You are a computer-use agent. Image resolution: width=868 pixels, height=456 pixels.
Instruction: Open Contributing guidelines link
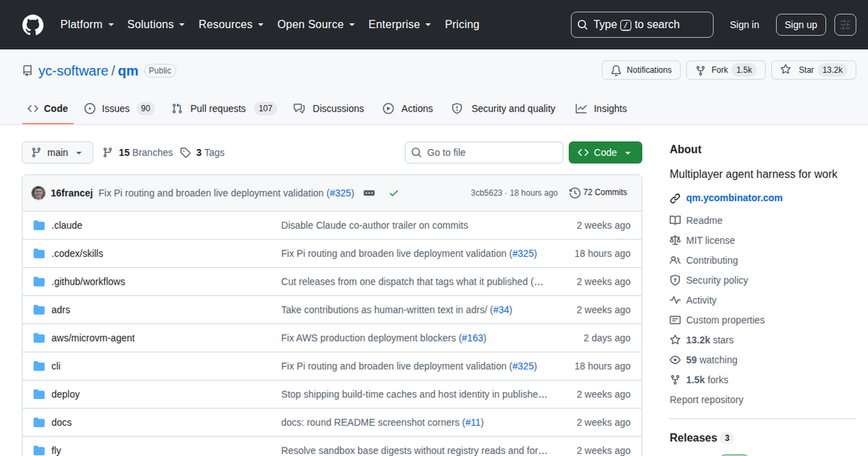pyautogui.click(x=704, y=261)
